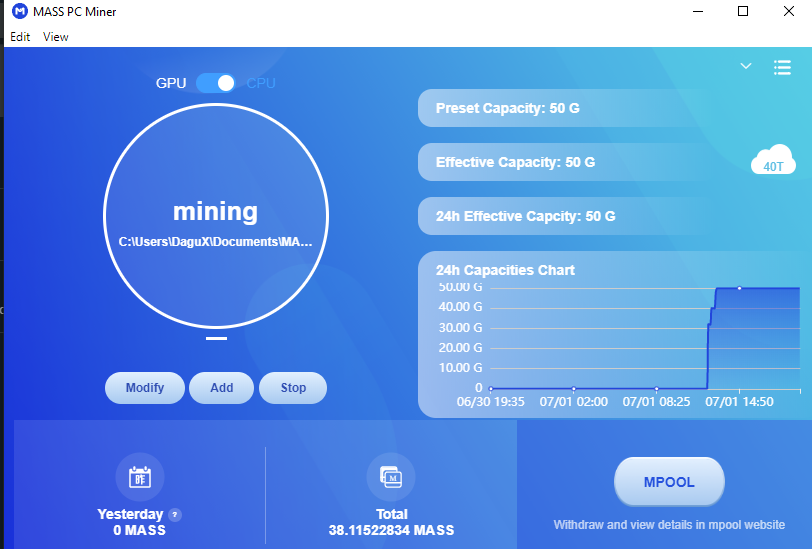Open the list menu icon at top right
Image resolution: width=812 pixels, height=549 pixels.
(x=782, y=67)
